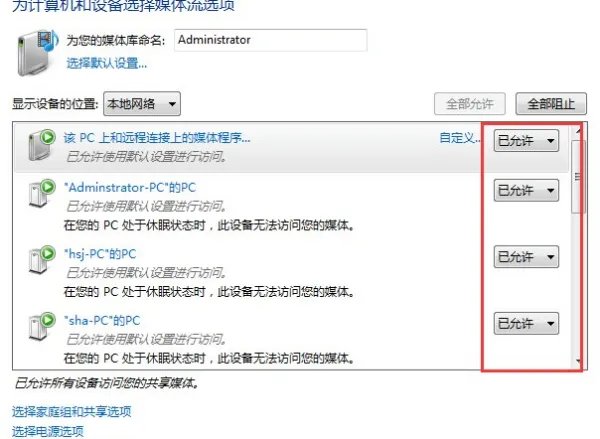Open the 已允许 dropdown for Adminstrator-PC
The height and width of the screenshot is (439, 600).
click(526, 190)
